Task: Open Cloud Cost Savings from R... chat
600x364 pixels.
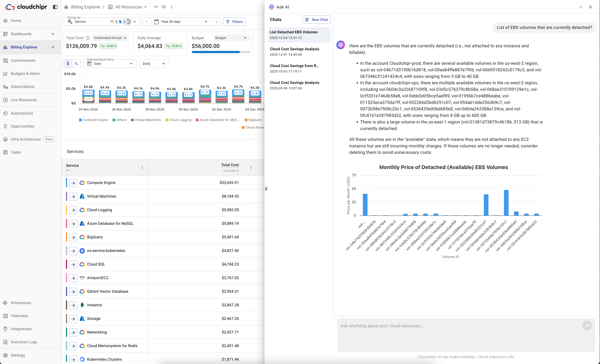Action: (x=294, y=68)
